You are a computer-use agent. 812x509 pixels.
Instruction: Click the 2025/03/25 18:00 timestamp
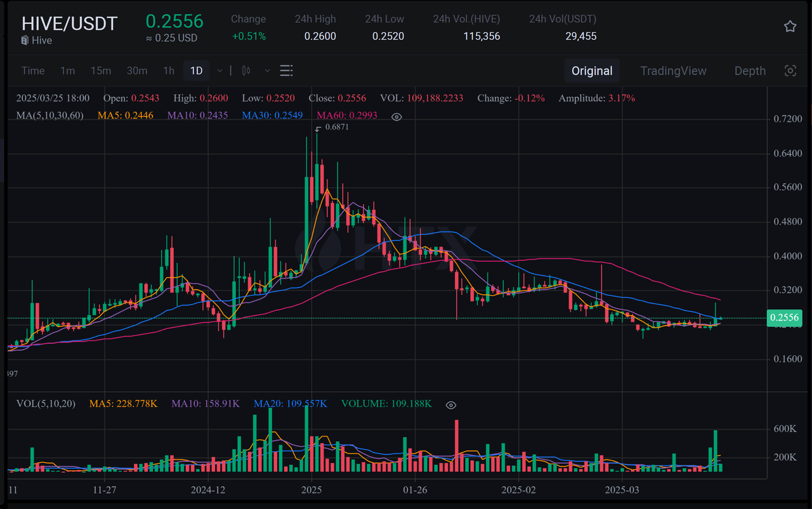tap(53, 98)
